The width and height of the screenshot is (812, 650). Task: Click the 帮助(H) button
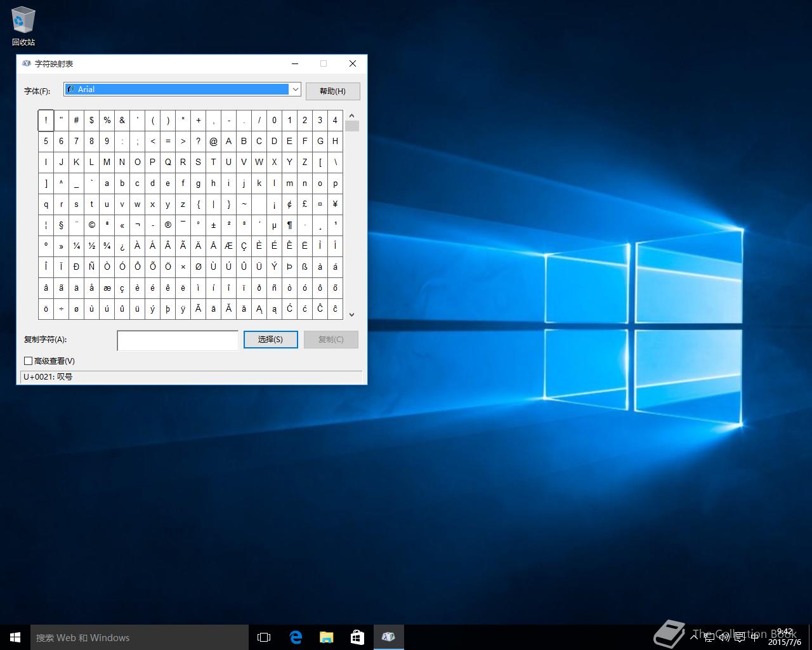332,91
